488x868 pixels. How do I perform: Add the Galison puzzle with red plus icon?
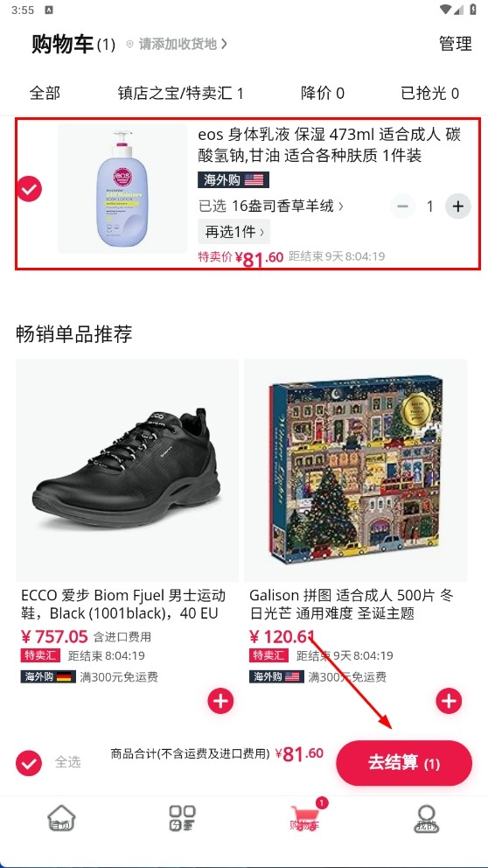click(x=449, y=702)
